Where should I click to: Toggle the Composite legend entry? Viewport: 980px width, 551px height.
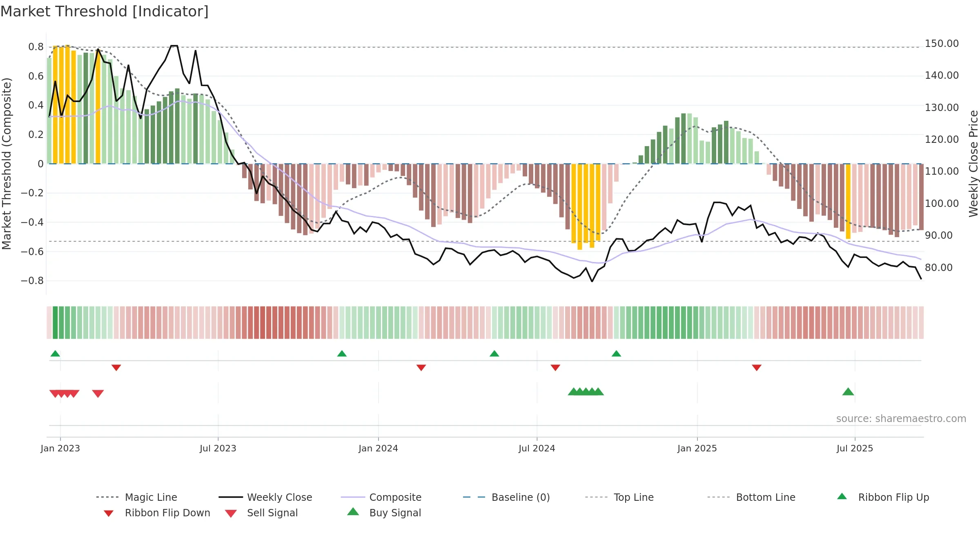(381, 497)
